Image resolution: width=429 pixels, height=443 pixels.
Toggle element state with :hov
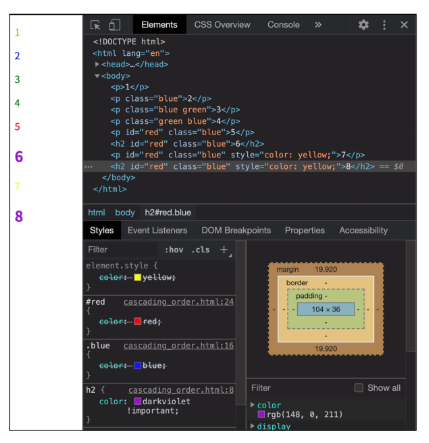click(174, 250)
